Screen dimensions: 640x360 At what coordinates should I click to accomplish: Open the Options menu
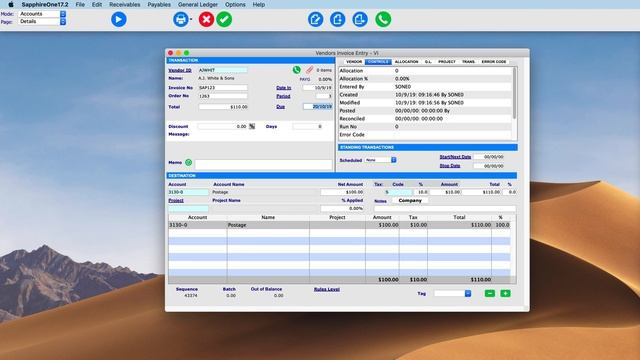(235, 4)
